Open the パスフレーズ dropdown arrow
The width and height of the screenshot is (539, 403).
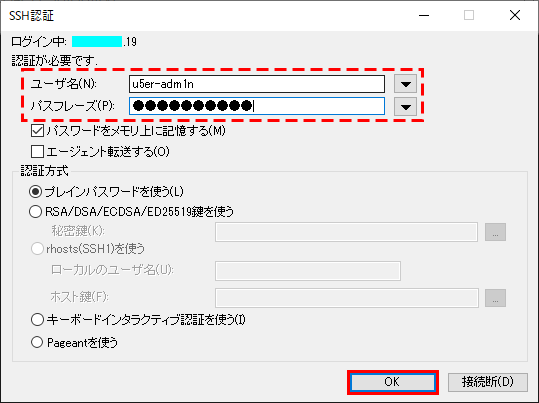coord(406,106)
